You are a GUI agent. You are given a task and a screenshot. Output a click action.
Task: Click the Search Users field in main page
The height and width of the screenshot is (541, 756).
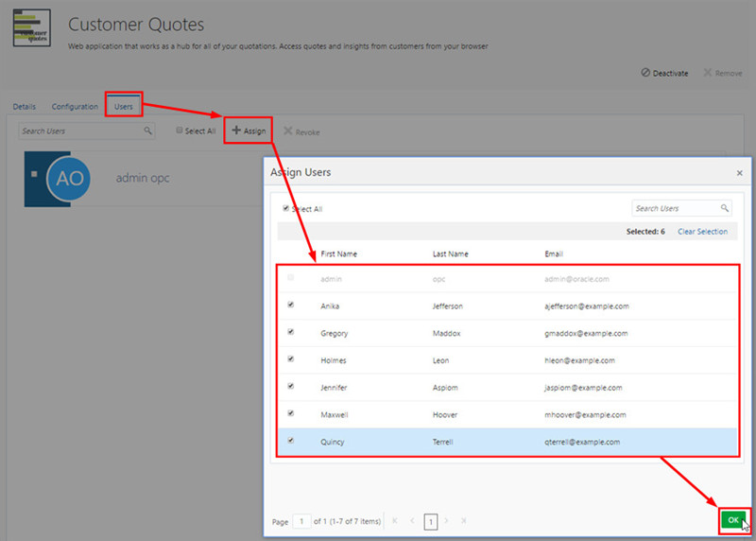[87, 131]
